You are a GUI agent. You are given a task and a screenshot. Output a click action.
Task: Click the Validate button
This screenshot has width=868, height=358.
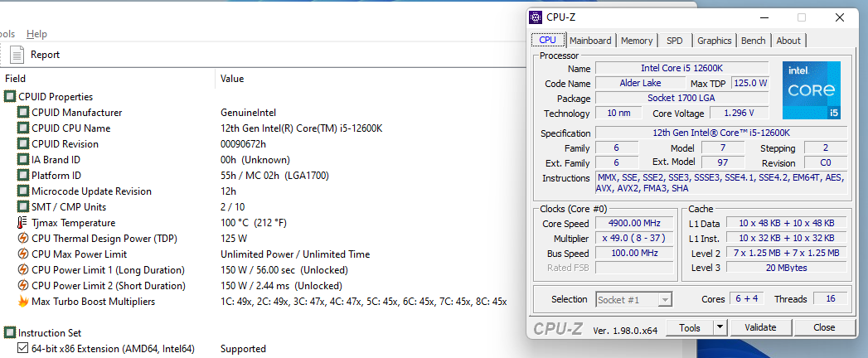(x=760, y=327)
